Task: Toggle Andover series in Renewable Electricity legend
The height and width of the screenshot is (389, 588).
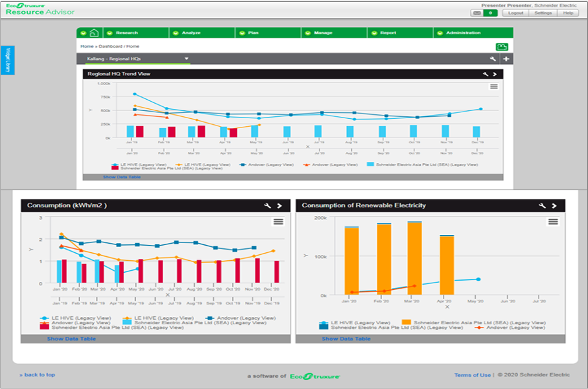Action: [510, 328]
